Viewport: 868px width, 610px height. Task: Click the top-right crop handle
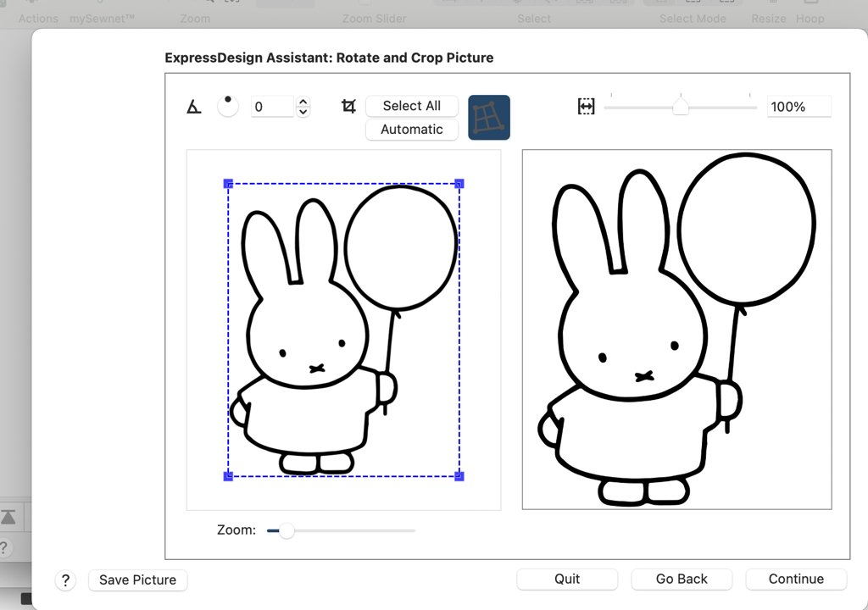coord(459,184)
